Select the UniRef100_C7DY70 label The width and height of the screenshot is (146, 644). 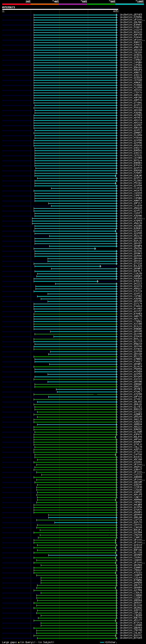(131, 93)
